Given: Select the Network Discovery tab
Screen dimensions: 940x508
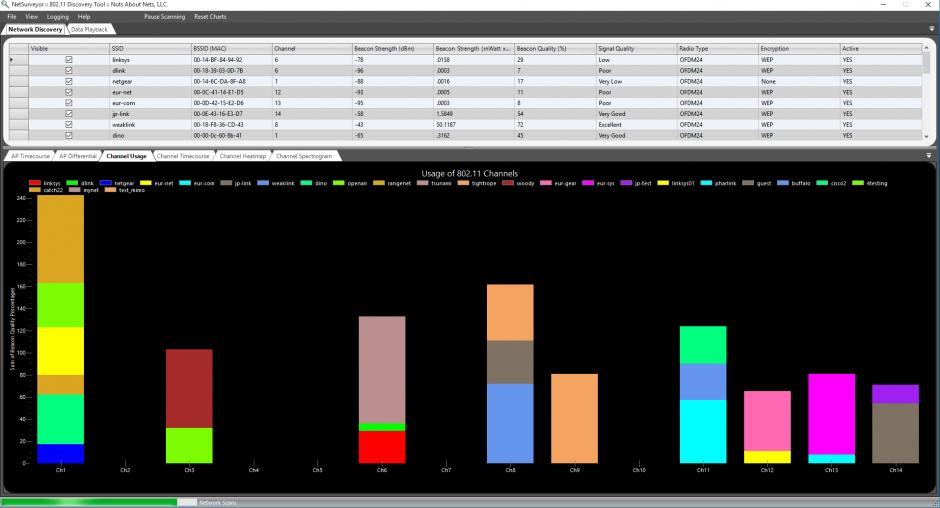Looking at the screenshot, I should [35, 29].
